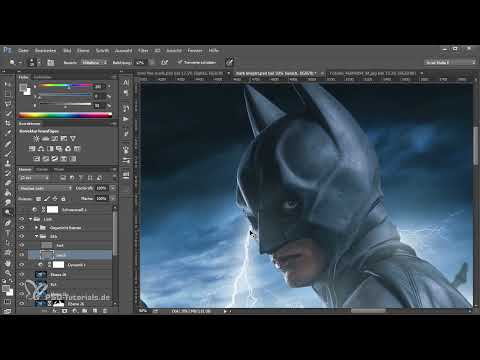Switch to the Fotolia document tab
This screenshot has width=480, height=360.
click(x=372, y=73)
